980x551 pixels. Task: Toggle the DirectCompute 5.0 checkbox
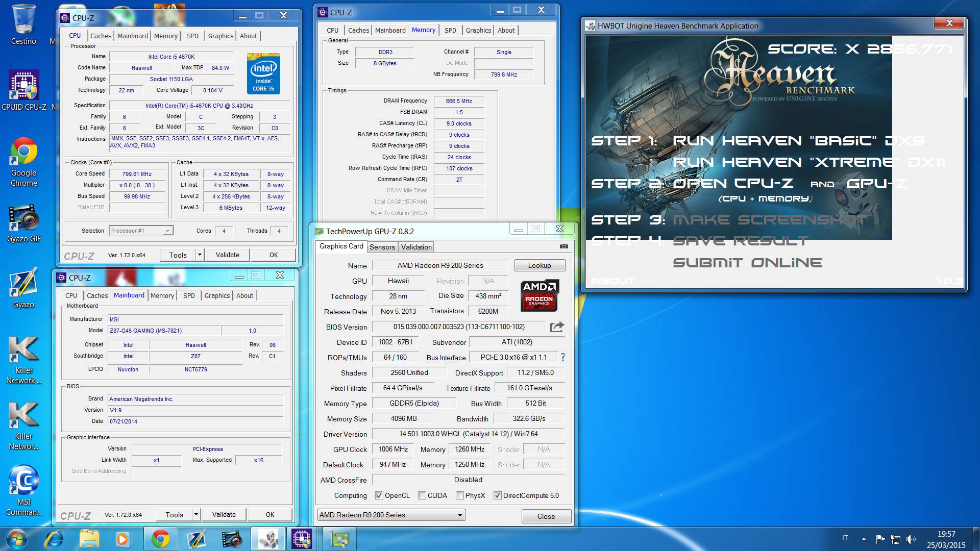497,495
